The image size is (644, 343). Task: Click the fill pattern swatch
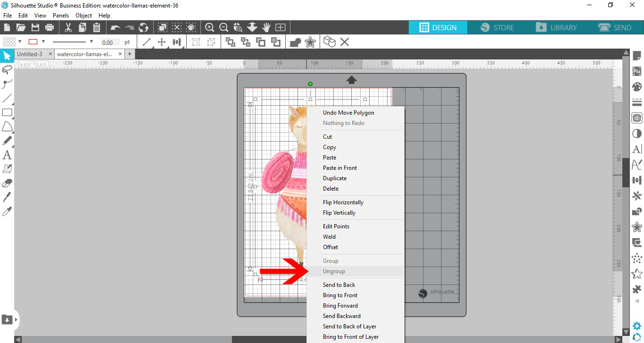click(9, 42)
